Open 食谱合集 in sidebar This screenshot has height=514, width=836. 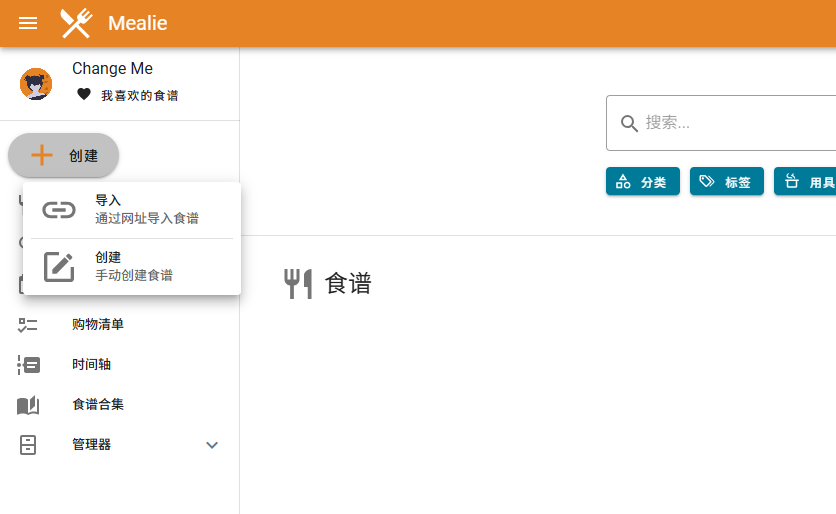tap(119, 405)
